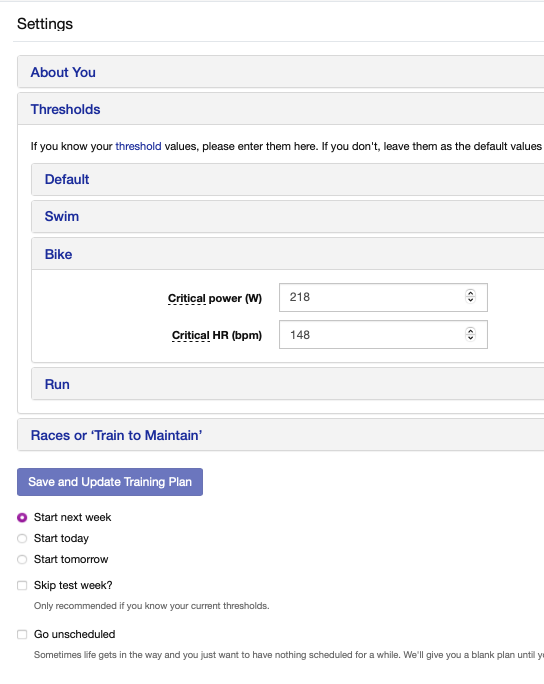Focus the Critical power input field
This screenshot has width=544, height=684.
(383, 298)
